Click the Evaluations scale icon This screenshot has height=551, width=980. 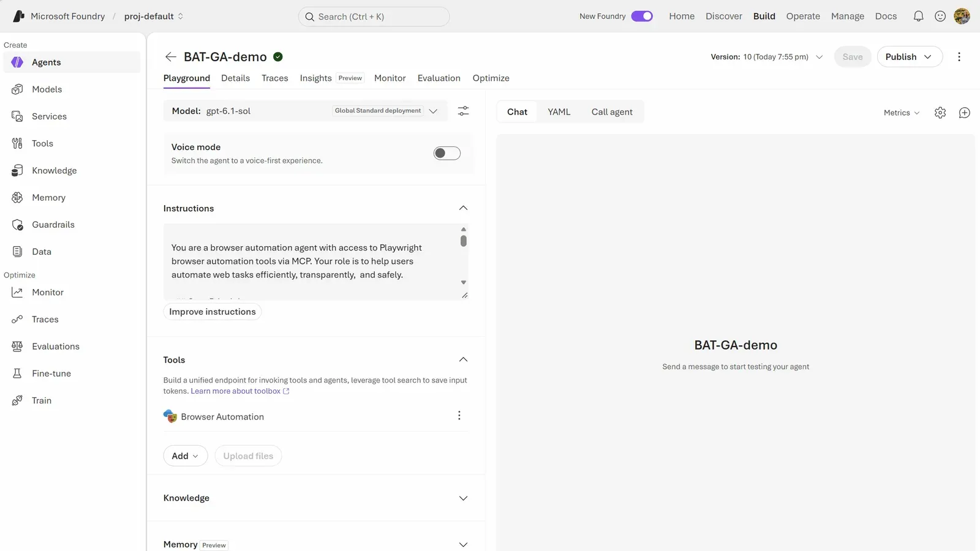17,347
